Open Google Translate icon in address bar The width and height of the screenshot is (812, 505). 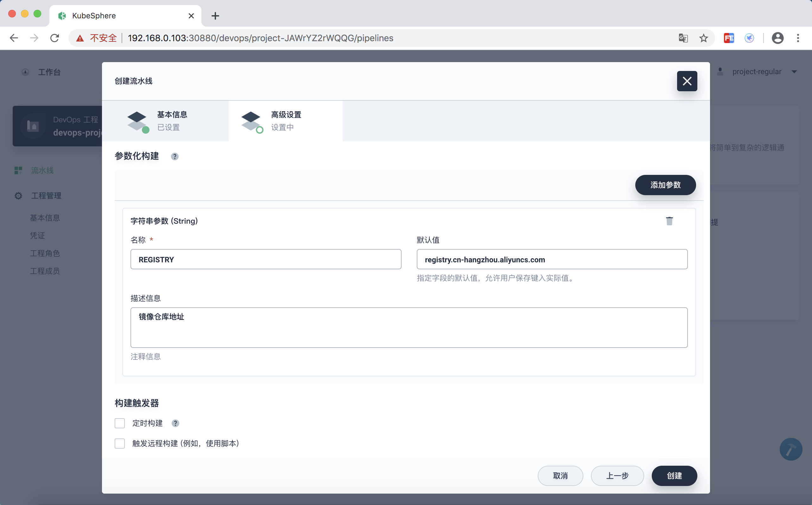683,38
